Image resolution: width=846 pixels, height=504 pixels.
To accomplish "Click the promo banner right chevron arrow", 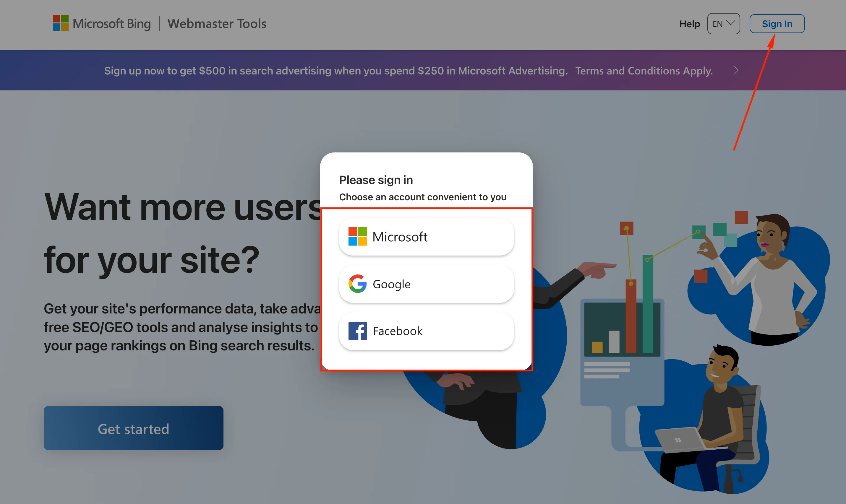I will 736,71.
